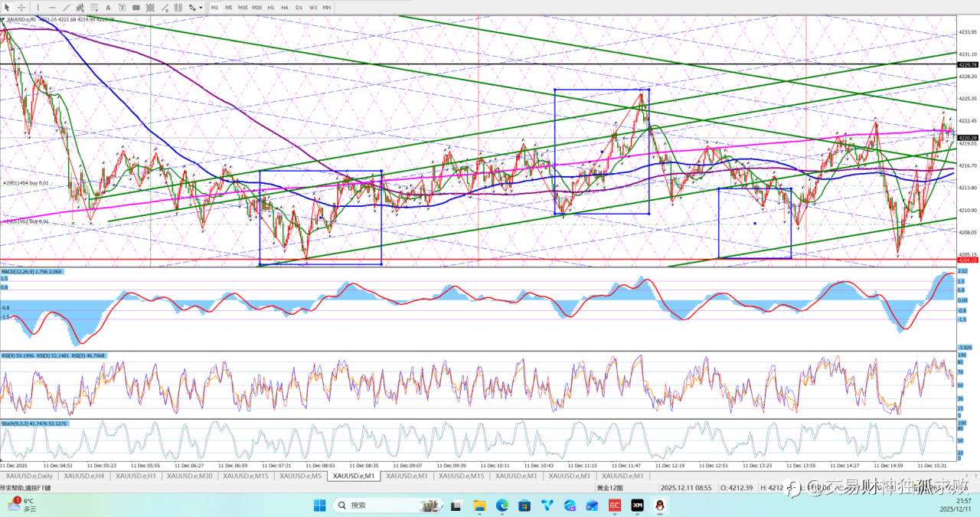Pick the Horizontal Line drawing tool
Image resolution: width=980 pixels, height=517 pixels.
click(52, 7)
